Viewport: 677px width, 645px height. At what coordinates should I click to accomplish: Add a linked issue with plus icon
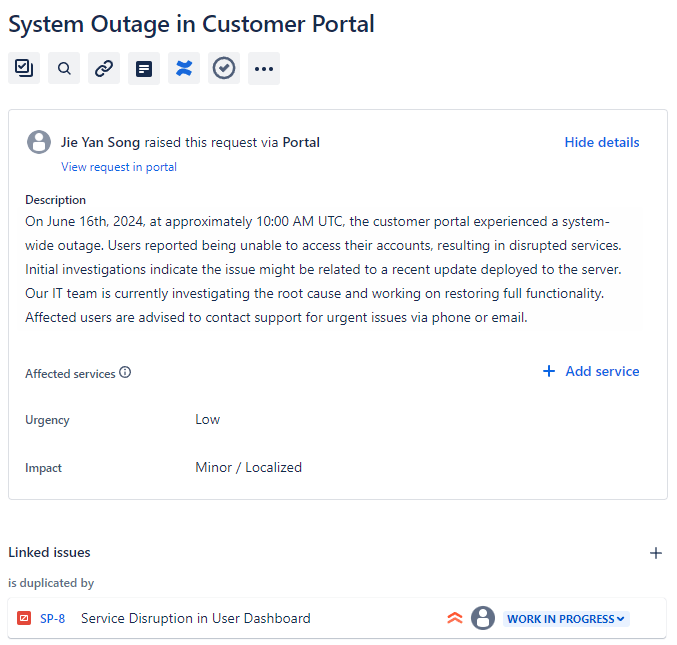(656, 553)
